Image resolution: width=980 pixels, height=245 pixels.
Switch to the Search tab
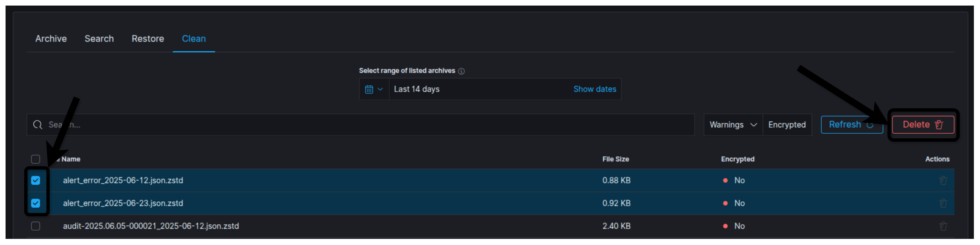pyautogui.click(x=99, y=38)
